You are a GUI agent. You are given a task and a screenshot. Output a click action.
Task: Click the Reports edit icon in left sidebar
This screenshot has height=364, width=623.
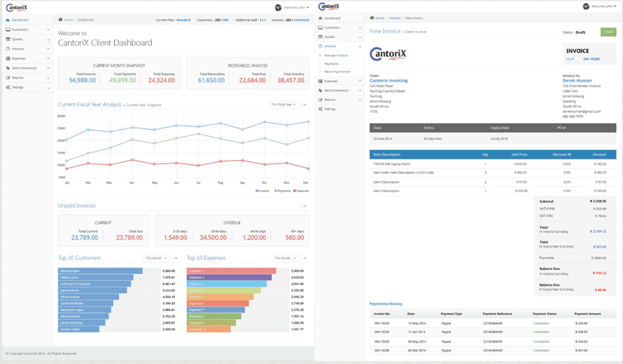8,78
